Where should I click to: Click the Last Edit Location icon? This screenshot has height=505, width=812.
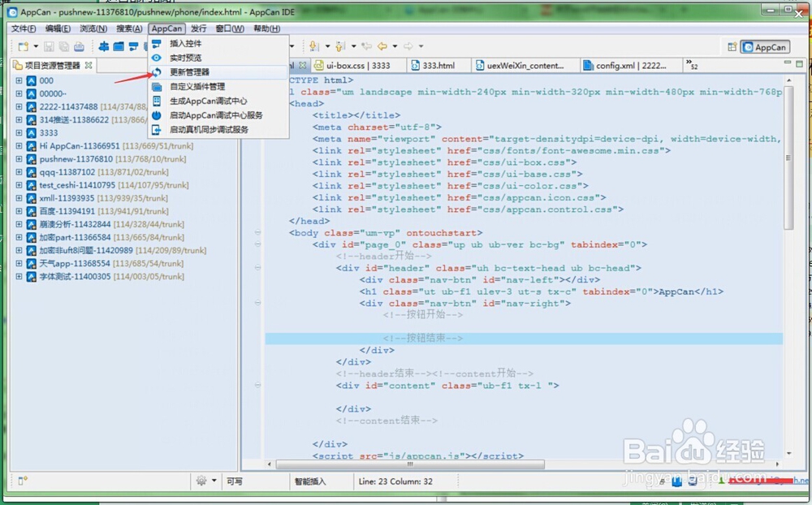coord(367,46)
